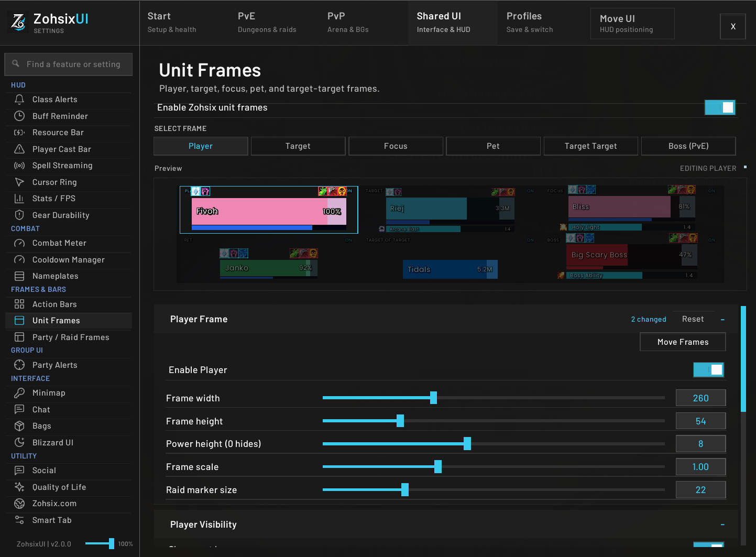Screen dimensions: 756x557
Task: Select the Target frame button
Action: point(298,146)
